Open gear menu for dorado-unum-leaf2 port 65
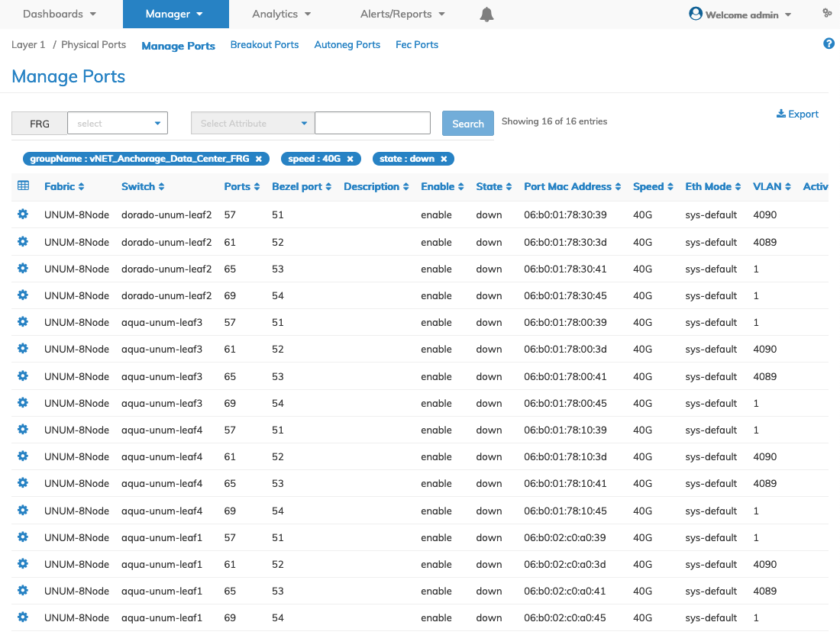 (x=22, y=268)
